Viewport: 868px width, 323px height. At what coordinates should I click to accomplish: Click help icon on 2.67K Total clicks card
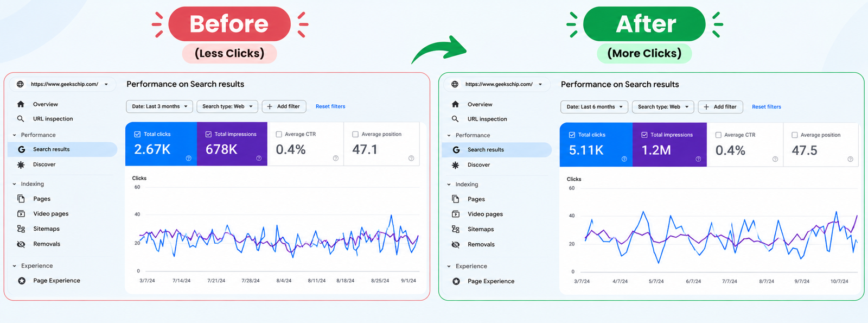(x=189, y=159)
